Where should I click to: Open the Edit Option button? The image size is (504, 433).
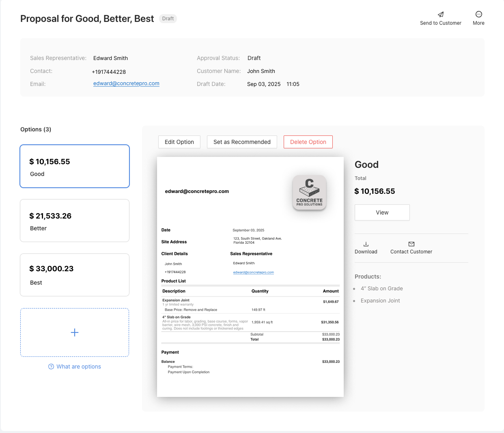[x=179, y=142]
